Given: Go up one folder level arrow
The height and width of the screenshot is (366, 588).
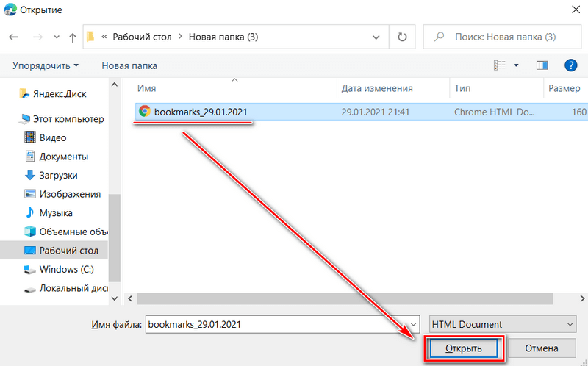Looking at the screenshot, I should 73,37.
